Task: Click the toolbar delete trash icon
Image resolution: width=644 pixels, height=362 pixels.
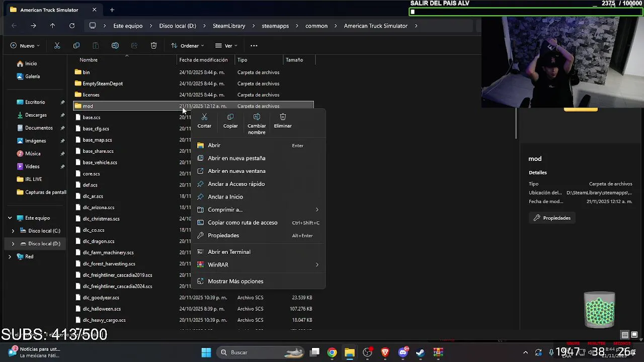Action: coord(153,46)
